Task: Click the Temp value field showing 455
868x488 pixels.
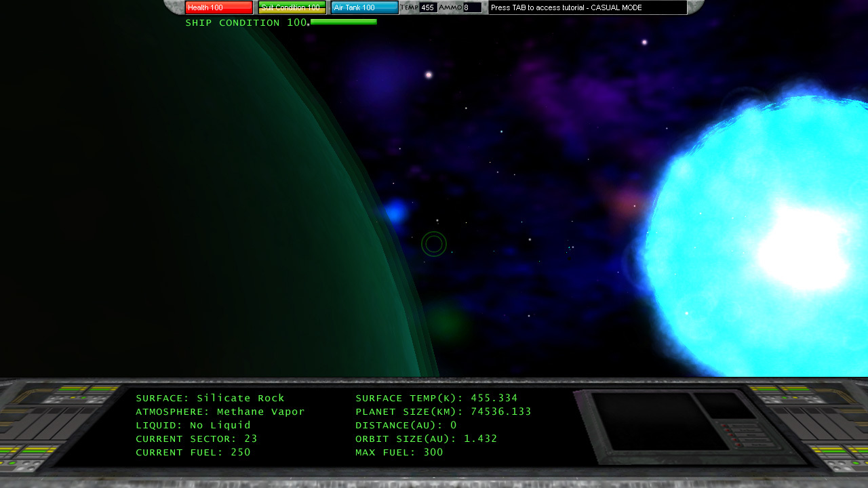Action: (428, 7)
